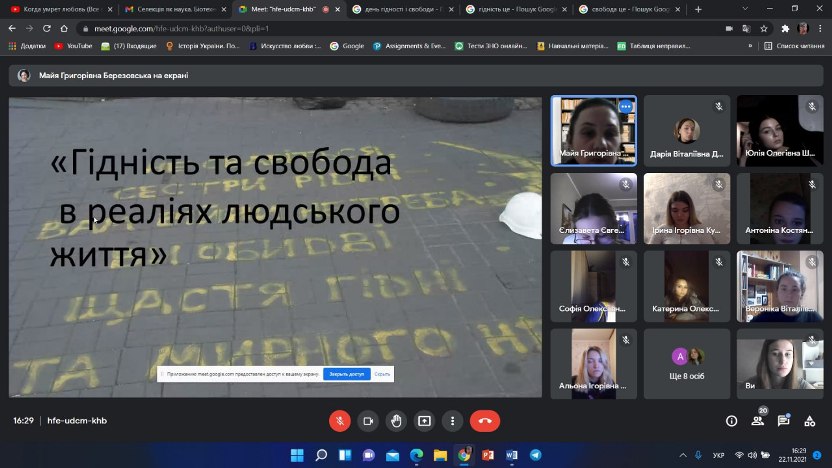Show the participants list
Viewport: 832px width, 468px height.
click(x=759, y=422)
